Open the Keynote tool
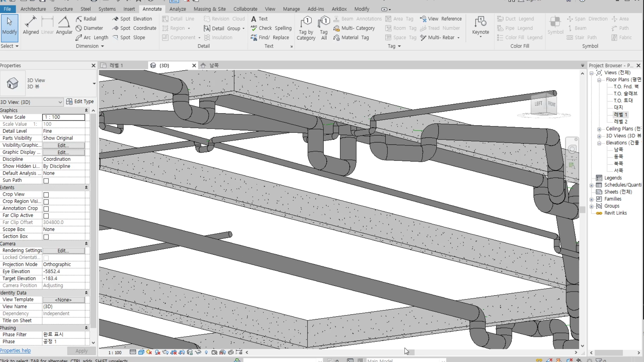This screenshot has width=644, height=362. point(480,25)
